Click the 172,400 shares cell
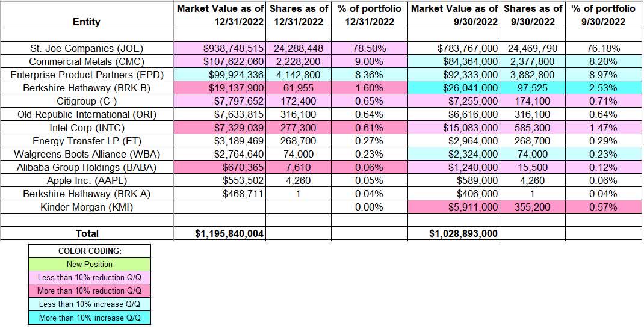644x329 pixels. [x=298, y=101]
